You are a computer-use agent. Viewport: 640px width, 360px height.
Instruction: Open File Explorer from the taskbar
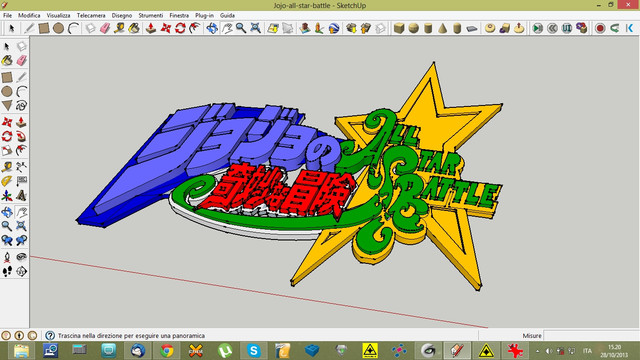[x=22, y=351]
